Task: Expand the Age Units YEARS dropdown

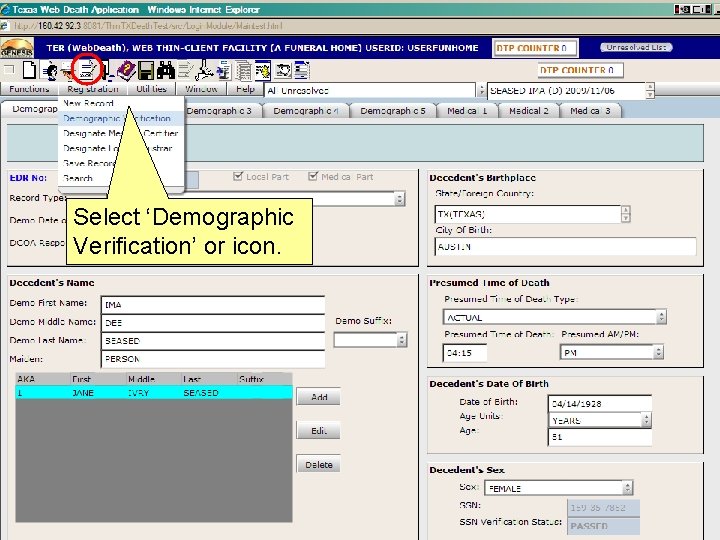Action: [647, 420]
